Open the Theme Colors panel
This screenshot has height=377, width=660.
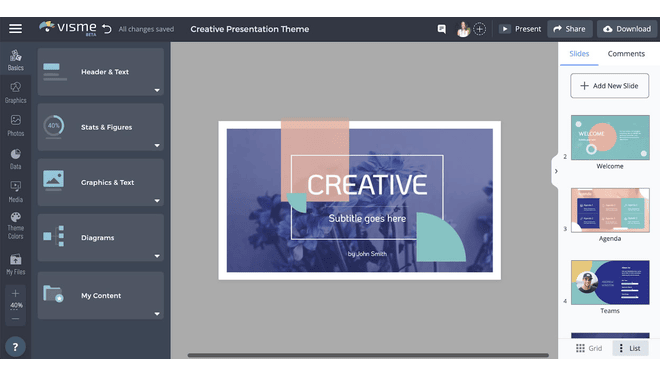click(x=16, y=226)
